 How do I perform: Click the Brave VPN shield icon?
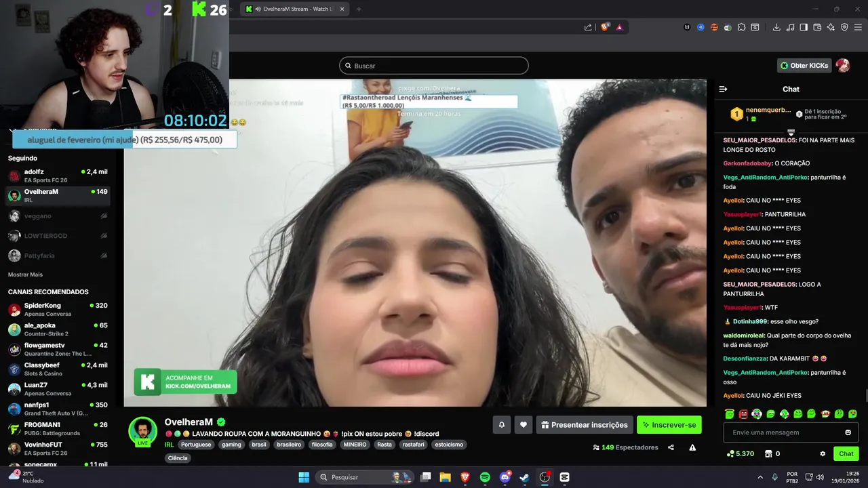pyautogui.click(x=844, y=27)
